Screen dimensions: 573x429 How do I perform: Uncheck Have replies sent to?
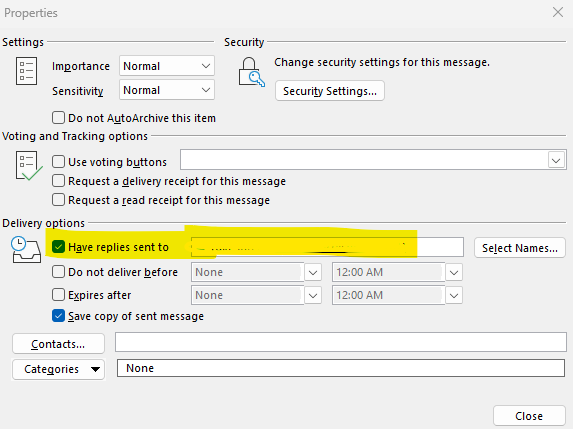[58, 247]
